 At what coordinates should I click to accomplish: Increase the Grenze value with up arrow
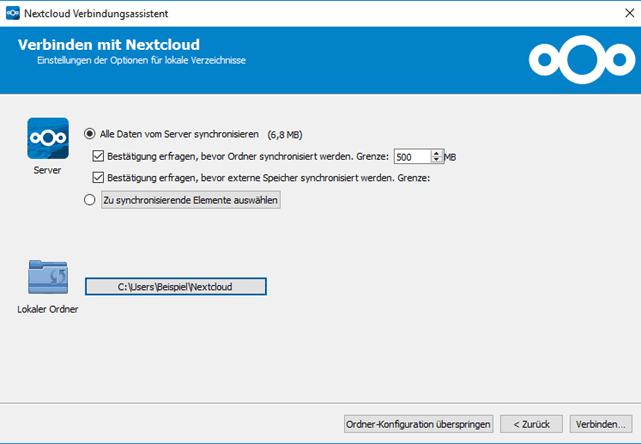click(x=437, y=153)
